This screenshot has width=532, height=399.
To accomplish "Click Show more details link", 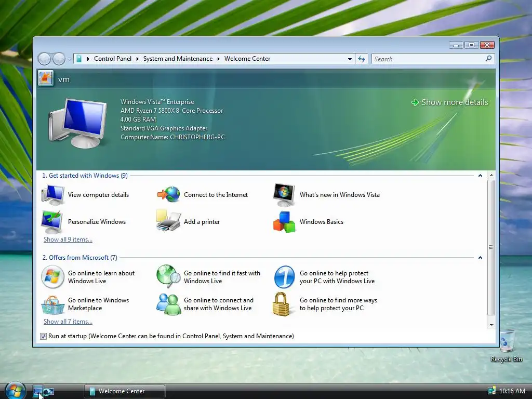I will click(x=450, y=102).
